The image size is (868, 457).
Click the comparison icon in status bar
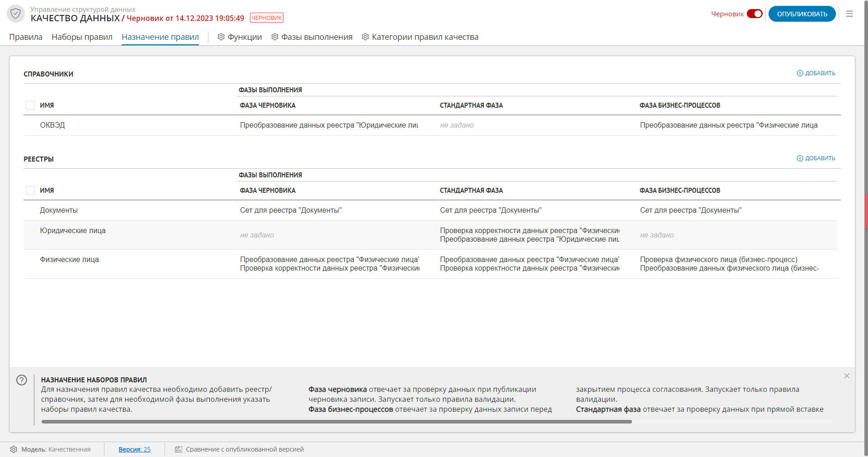click(179, 449)
